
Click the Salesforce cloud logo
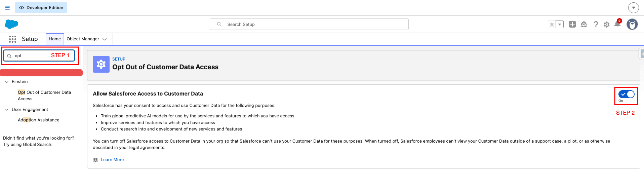click(11, 24)
